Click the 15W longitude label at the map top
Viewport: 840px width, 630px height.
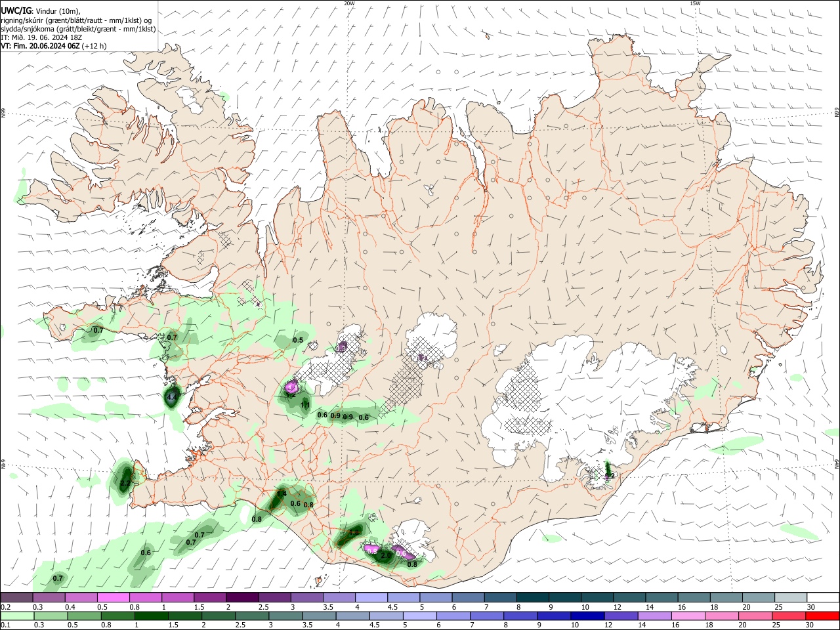coord(695,3)
